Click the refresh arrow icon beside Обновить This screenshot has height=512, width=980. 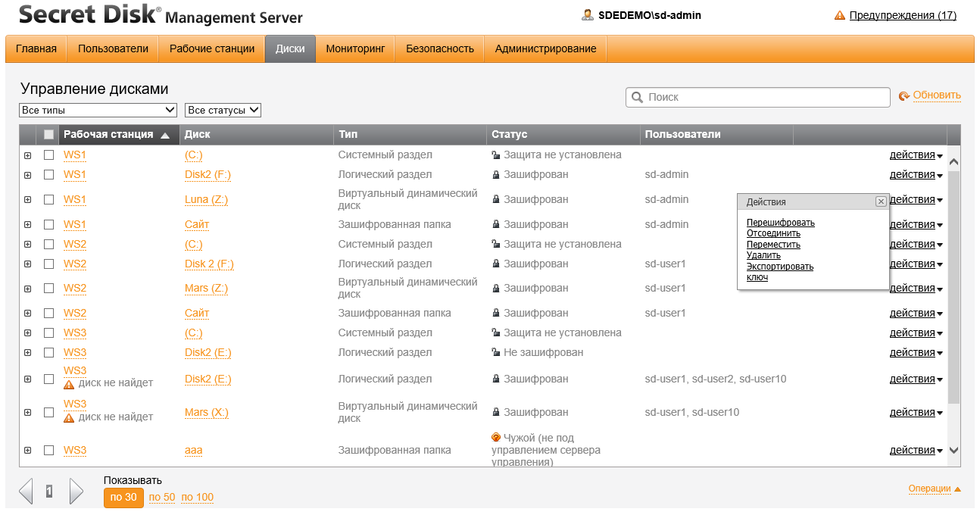tap(904, 96)
